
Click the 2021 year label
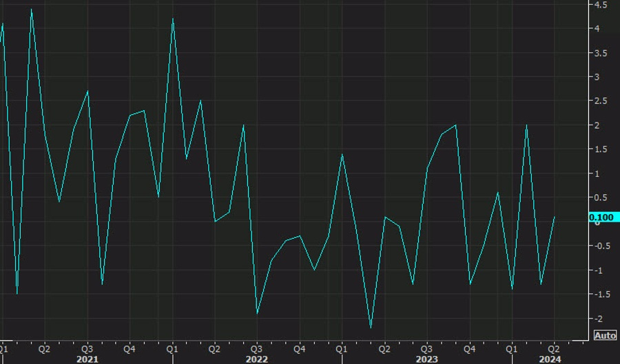87,359
